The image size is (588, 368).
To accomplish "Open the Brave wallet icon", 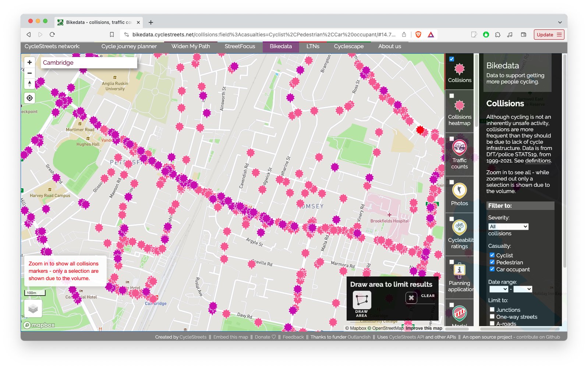I will [524, 35].
